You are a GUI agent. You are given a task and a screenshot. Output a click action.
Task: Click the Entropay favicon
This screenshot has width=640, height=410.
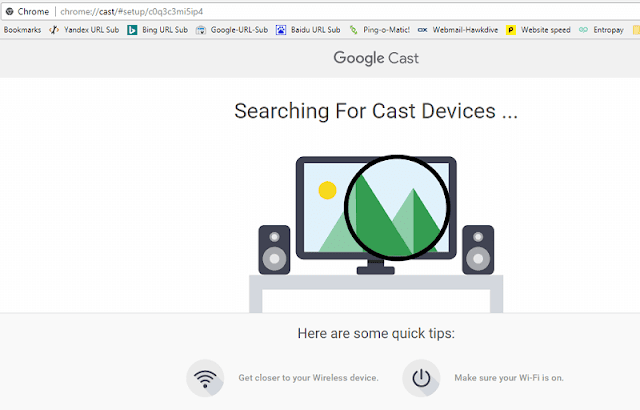coord(583,30)
